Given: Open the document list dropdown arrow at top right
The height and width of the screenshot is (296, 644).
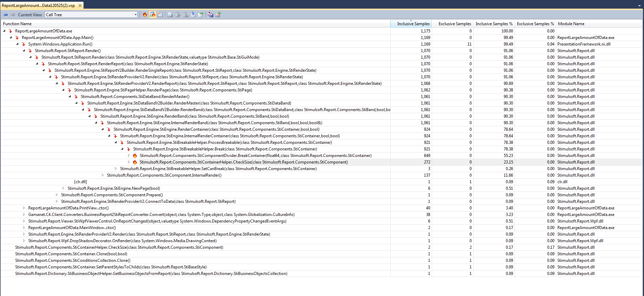Looking at the screenshot, I should [640, 6].
